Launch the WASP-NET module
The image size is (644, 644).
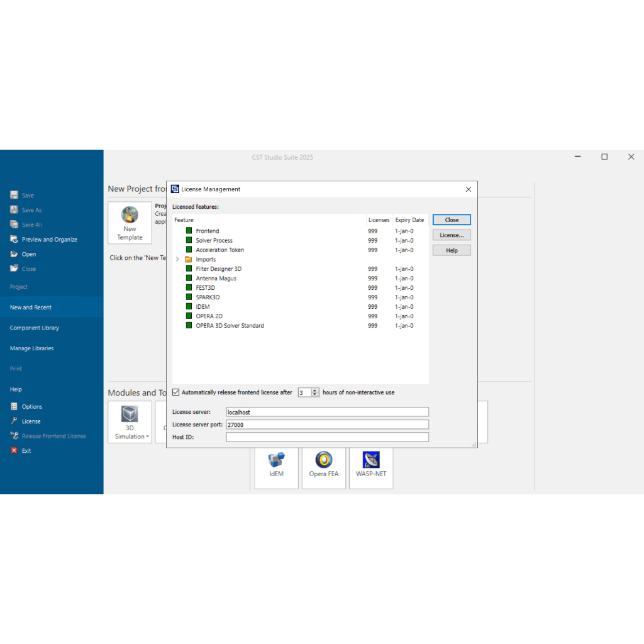371,468
